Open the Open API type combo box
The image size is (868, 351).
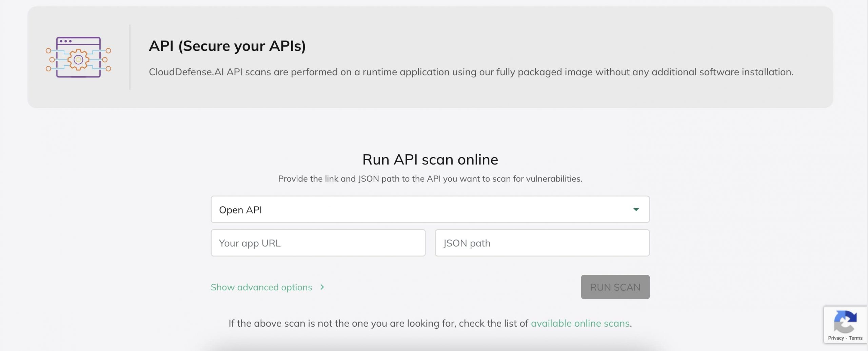430,210
